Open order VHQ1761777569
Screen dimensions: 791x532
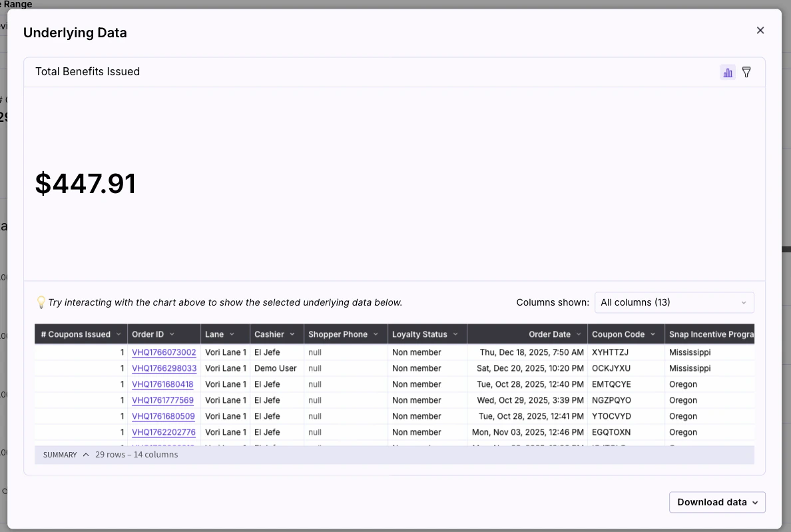[164, 400]
